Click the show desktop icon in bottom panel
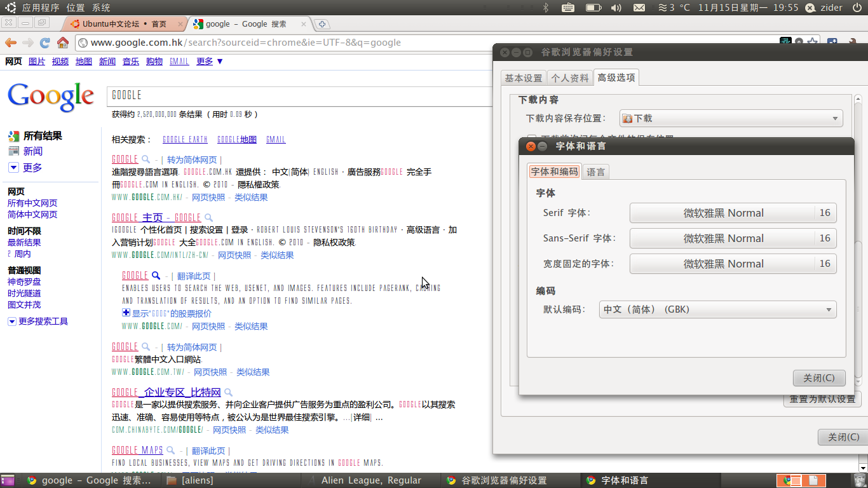Screen dimensions: 868x488 click(x=7, y=480)
